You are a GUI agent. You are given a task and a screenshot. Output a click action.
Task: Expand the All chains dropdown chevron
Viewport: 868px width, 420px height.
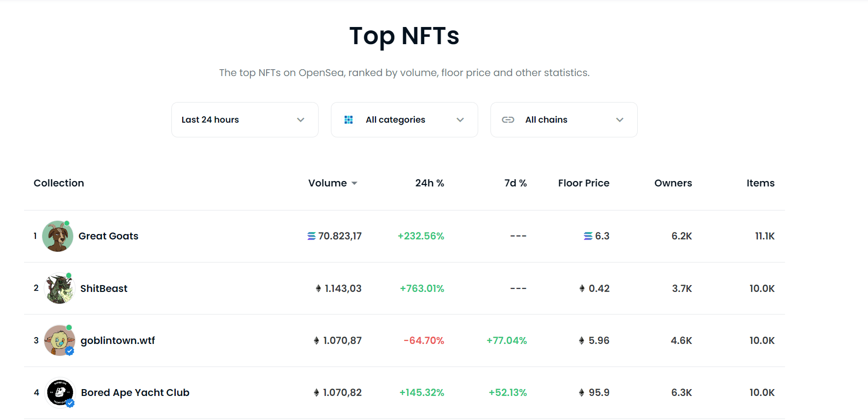tap(620, 120)
